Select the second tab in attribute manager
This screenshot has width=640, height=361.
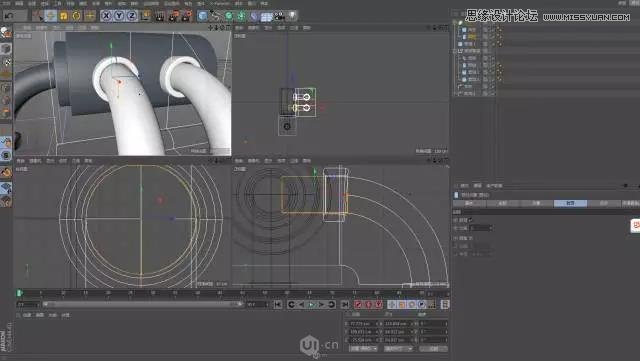(x=503, y=203)
